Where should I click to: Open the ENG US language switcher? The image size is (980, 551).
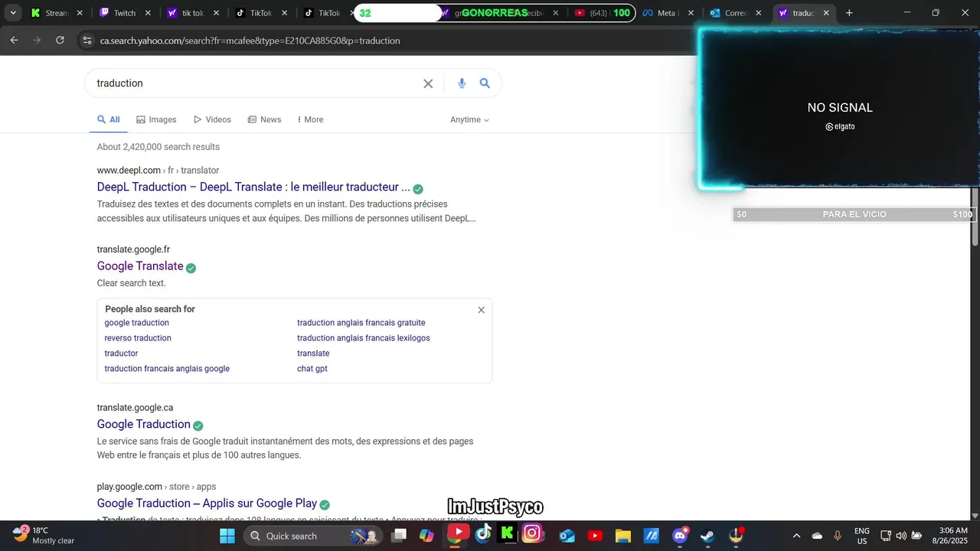(861, 536)
